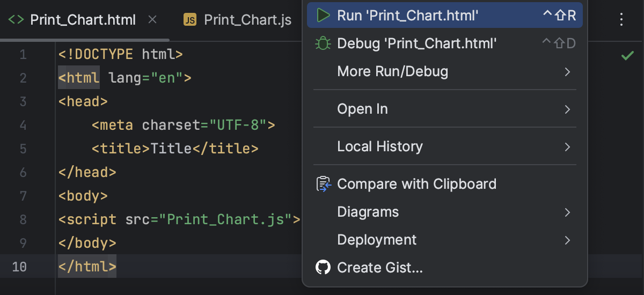Expand the Open In submenu arrow
Screen dimensions: 644x295
pyautogui.click(x=567, y=109)
